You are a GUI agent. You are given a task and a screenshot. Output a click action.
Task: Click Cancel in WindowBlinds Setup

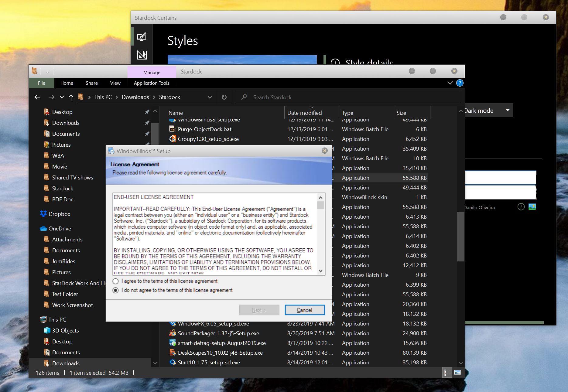(x=304, y=310)
